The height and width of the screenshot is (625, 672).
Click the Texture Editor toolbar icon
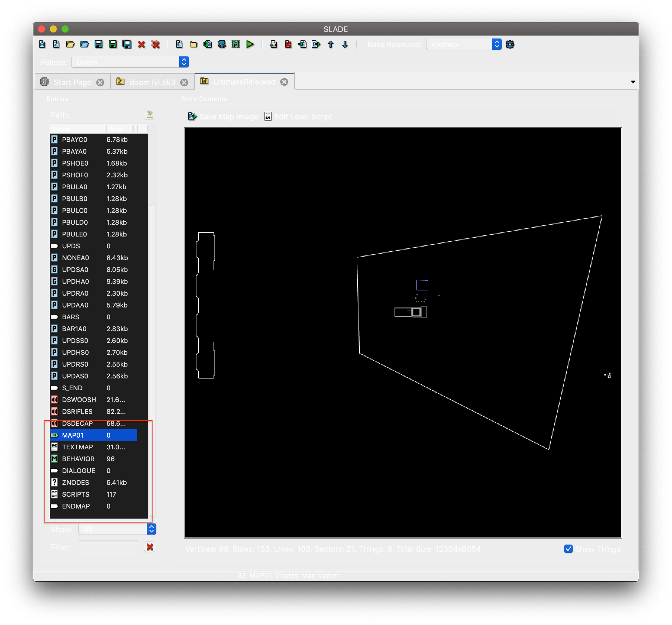click(x=222, y=44)
